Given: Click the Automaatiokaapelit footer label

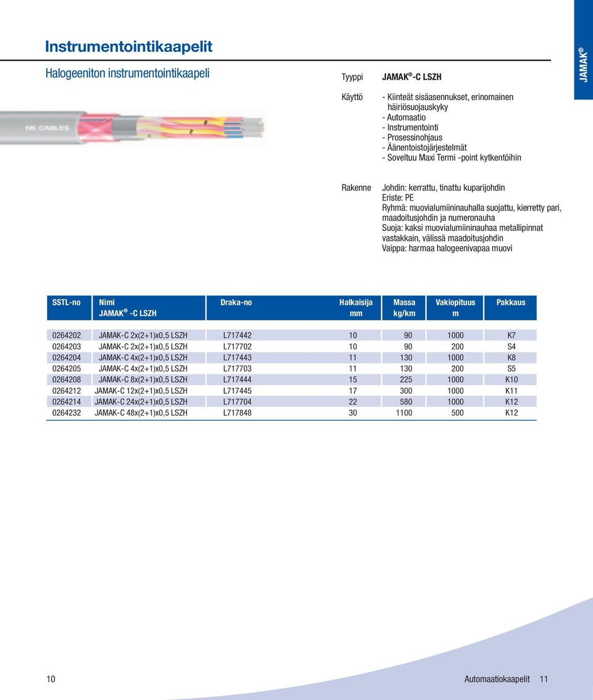Looking at the screenshot, I should point(497,679).
